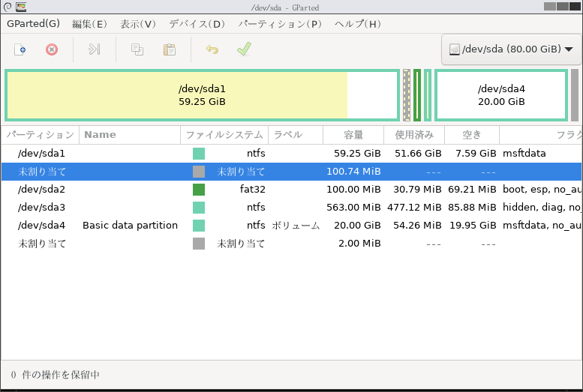Image resolution: width=583 pixels, height=392 pixels.
Task: Click the Copy partition toolbar icon
Action: (137, 49)
